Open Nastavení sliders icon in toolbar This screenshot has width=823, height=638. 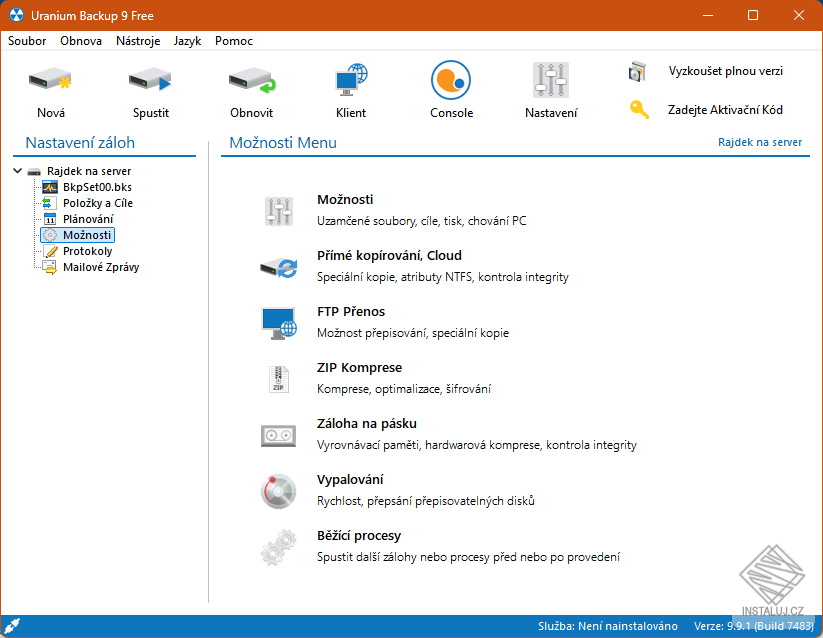click(551, 80)
